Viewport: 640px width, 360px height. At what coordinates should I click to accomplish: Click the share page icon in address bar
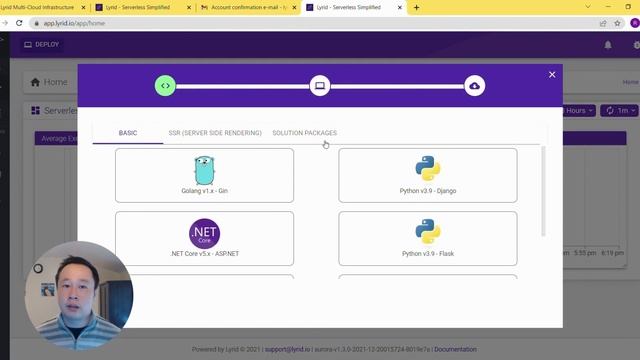click(x=603, y=23)
